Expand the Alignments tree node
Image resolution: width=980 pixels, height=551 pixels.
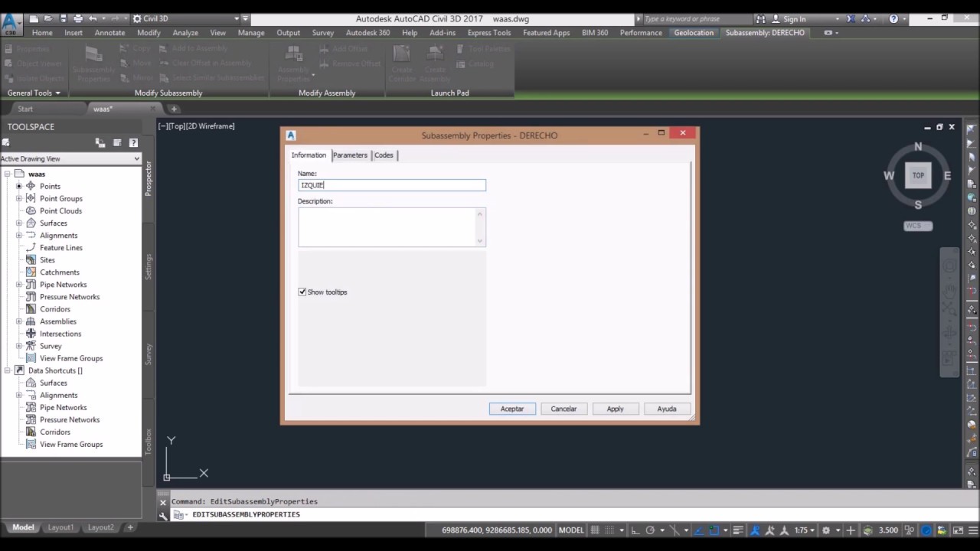pos(19,236)
